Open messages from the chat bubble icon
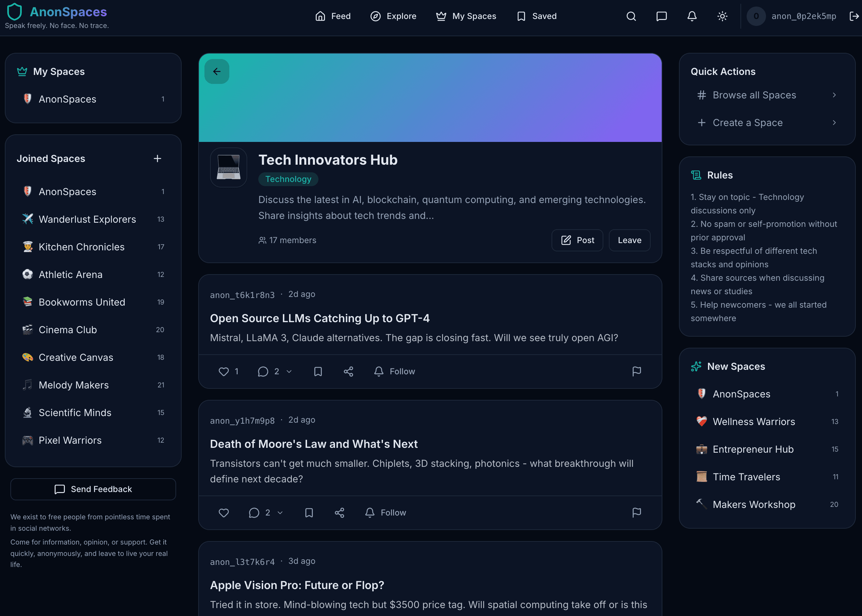The width and height of the screenshot is (862, 616). click(661, 16)
